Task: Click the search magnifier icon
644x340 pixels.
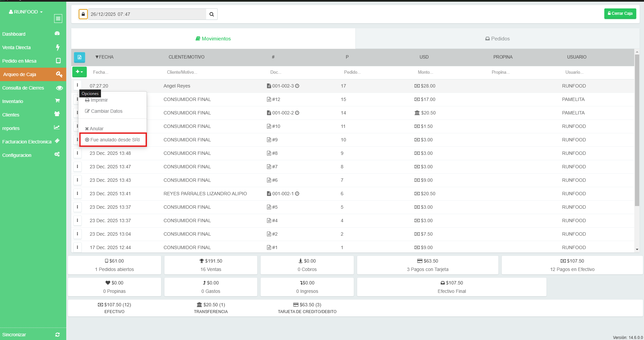Action: tap(212, 14)
